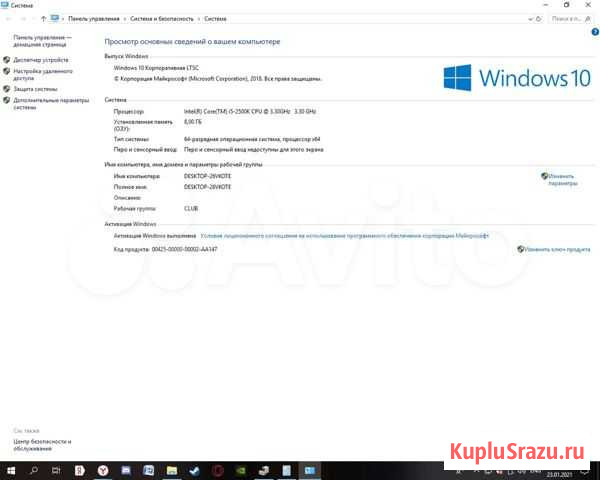Image resolution: width=600 pixels, height=480 pixels.
Task: Navigate back with the back arrow
Action: pos(8,18)
